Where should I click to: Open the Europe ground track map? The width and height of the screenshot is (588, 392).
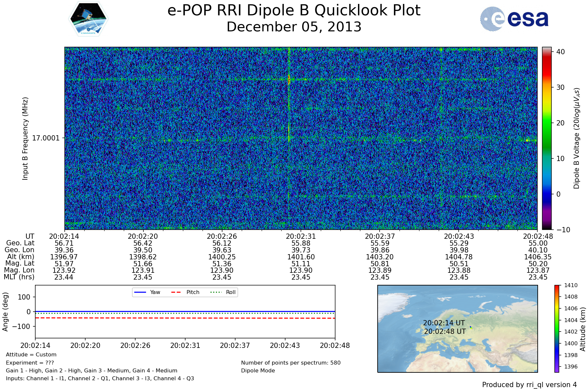[457, 329]
